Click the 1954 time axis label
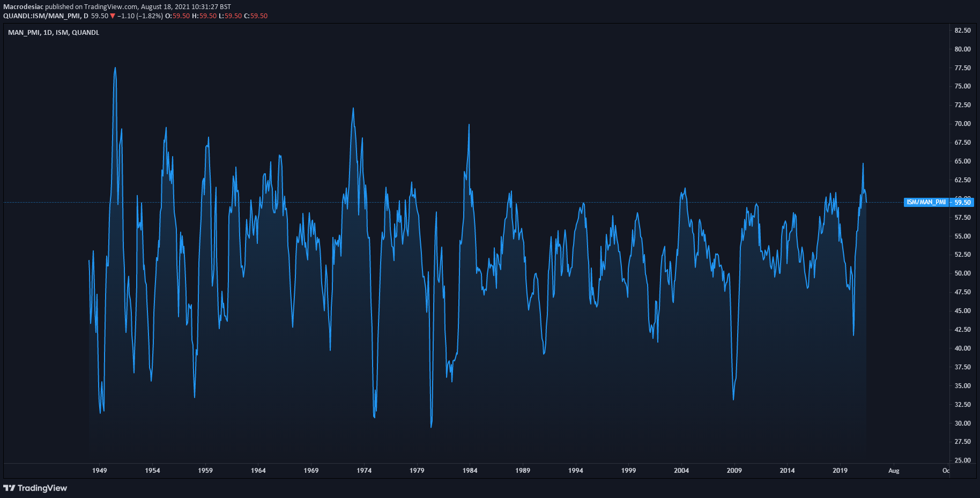 pos(152,471)
